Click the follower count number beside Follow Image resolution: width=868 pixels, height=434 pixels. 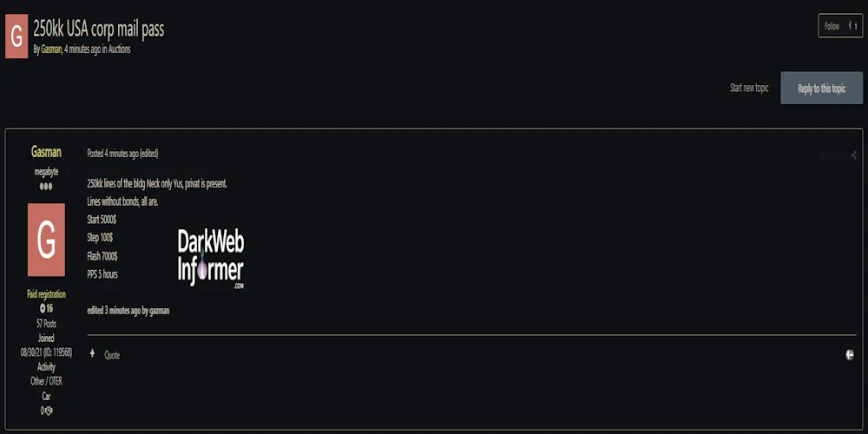tap(855, 26)
